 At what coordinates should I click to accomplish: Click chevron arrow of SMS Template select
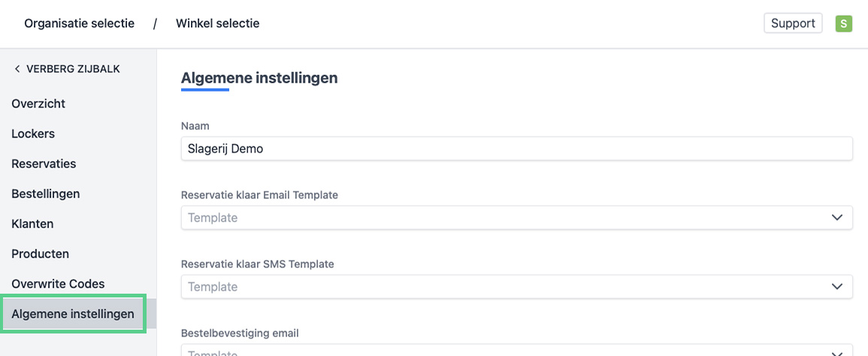coord(837,287)
